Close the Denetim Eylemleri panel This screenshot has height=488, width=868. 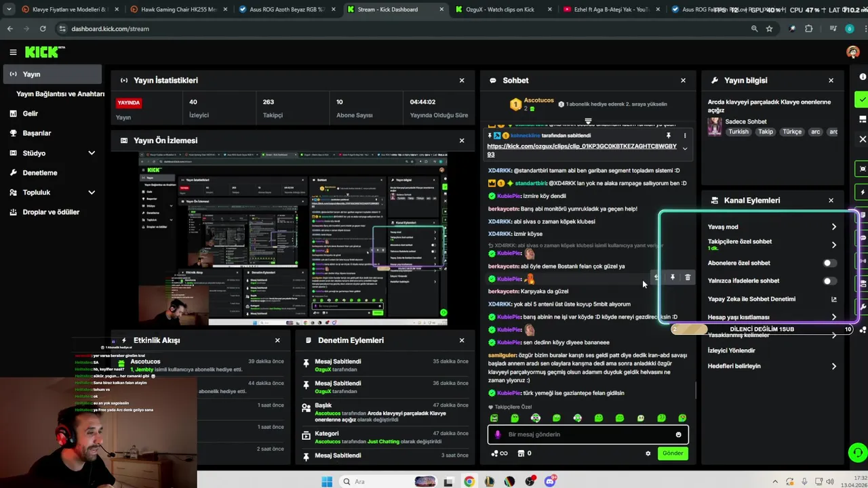(x=462, y=340)
